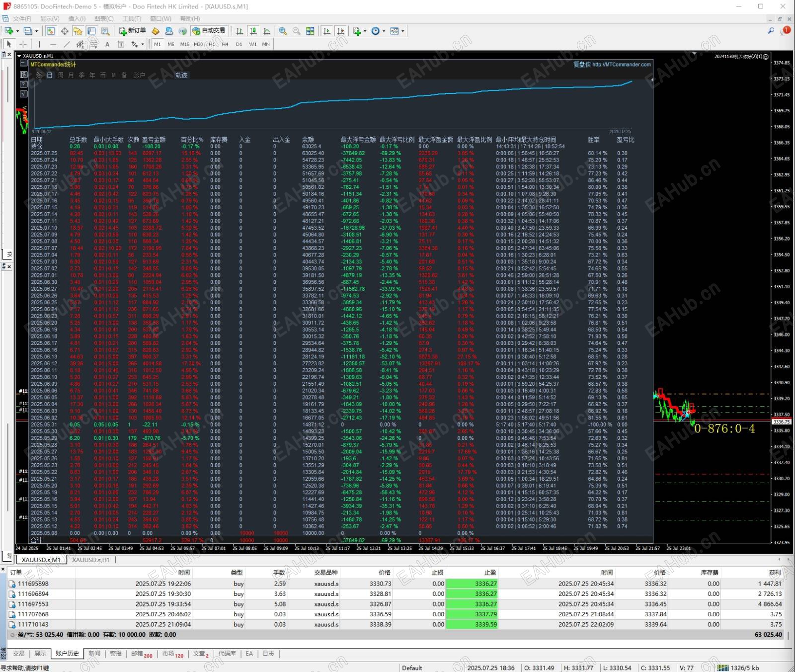The image size is (795, 672).
Task: Switch to 日志 journal tab
Action: pos(268,654)
